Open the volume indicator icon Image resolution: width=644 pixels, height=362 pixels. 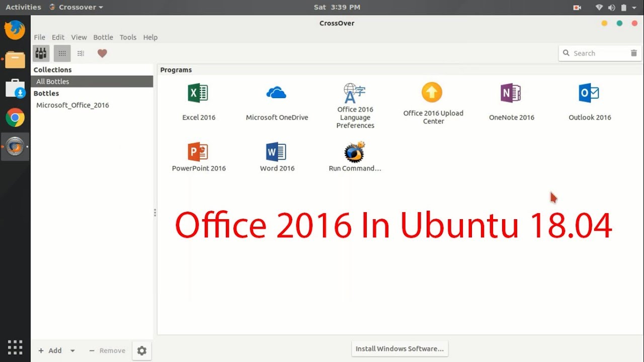pyautogui.click(x=612, y=7)
